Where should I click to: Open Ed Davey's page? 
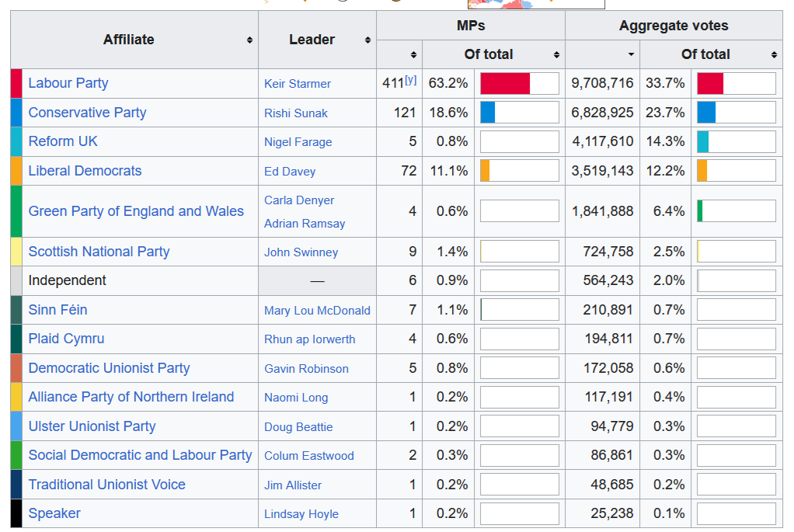[290, 172]
